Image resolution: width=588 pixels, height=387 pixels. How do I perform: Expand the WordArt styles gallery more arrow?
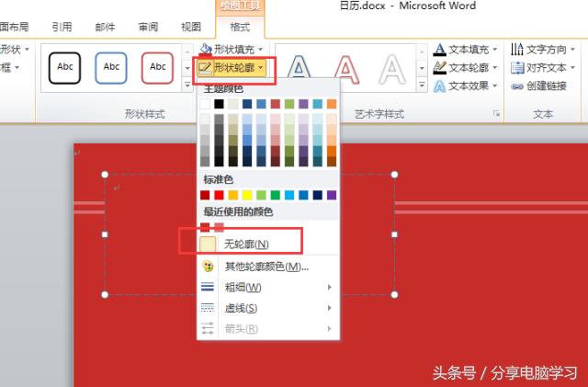pos(422,85)
